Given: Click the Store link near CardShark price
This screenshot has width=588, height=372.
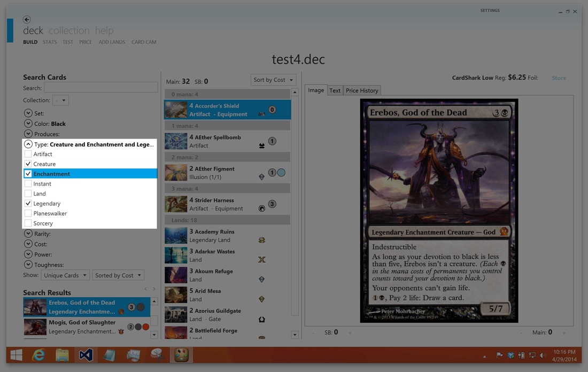Looking at the screenshot, I should [559, 77].
